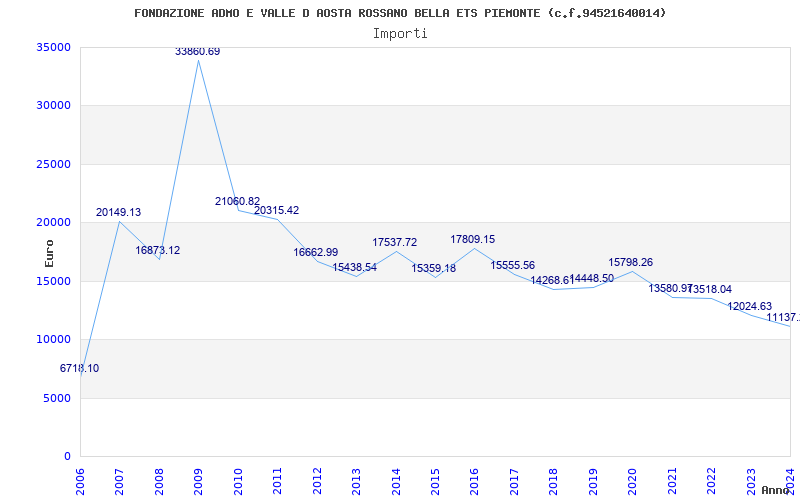Click the 30000 y-axis tick label
800x500 pixels.
(x=53, y=106)
